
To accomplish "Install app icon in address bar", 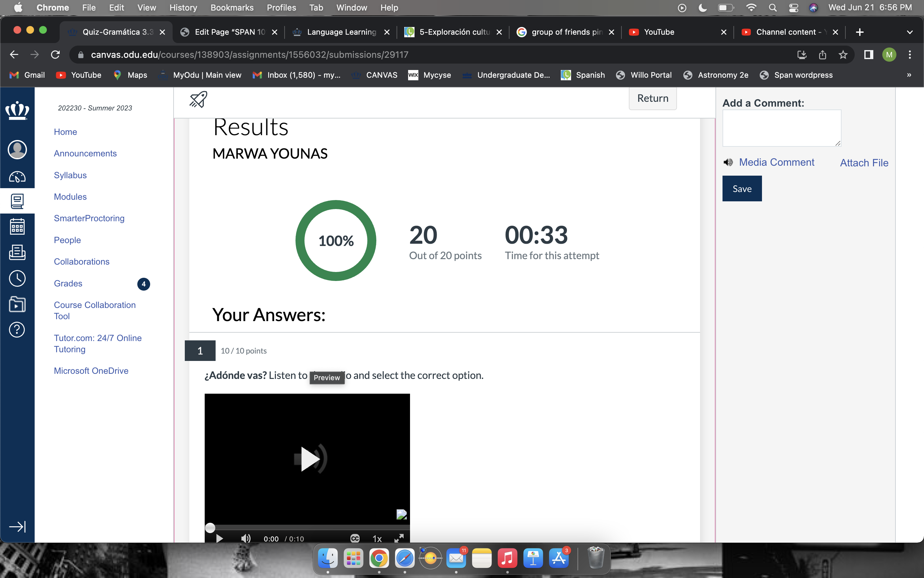I will pos(802,55).
